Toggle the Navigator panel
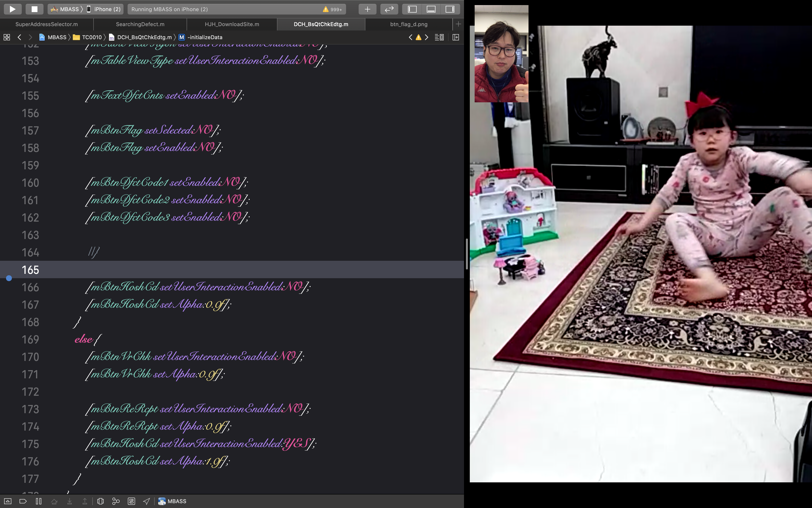812x508 pixels. pyautogui.click(x=412, y=9)
